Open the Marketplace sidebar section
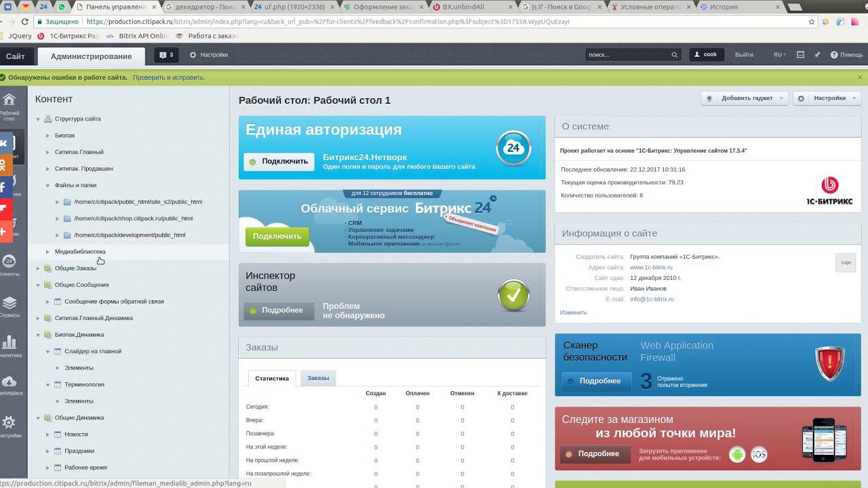Image resolution: width=868 pixels, height=488 pixels. [9, 384]
